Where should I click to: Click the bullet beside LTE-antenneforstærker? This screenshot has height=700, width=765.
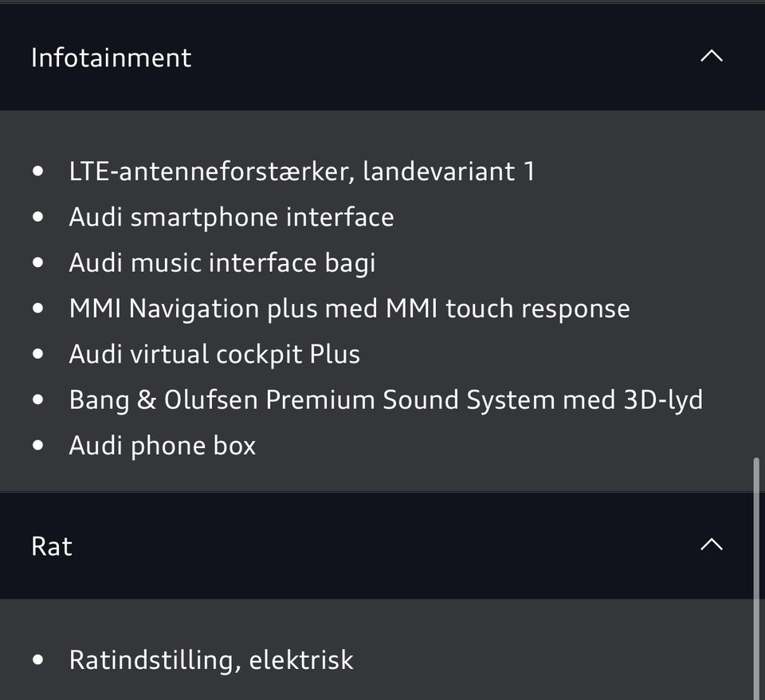coord(37,171)
